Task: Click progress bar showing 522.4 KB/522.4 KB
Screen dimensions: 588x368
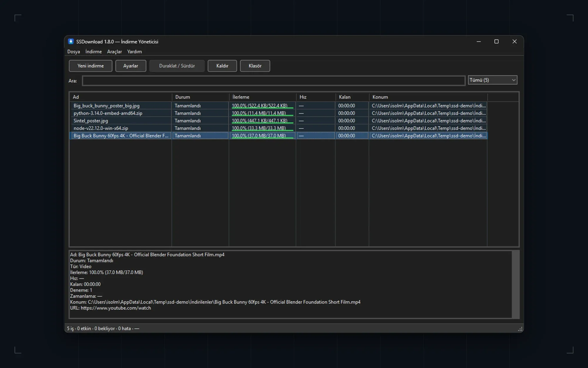Action: point(263,106)
